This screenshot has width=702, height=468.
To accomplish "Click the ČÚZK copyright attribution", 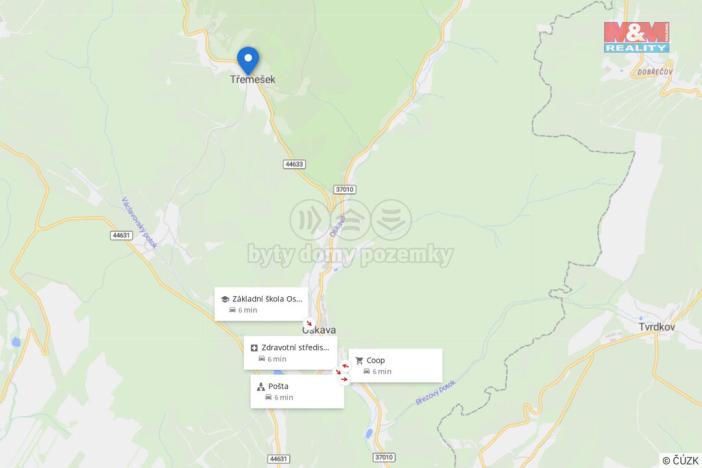I will point(681,460).
